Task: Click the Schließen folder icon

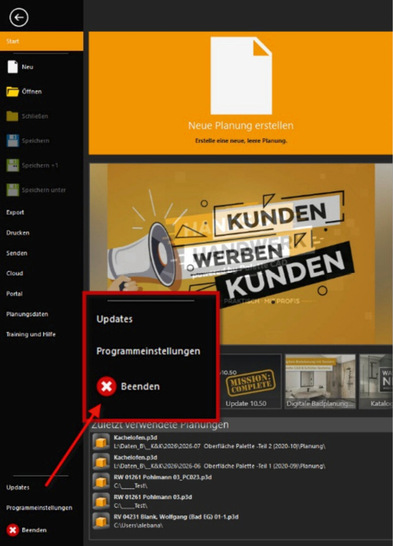Action: 13,116
